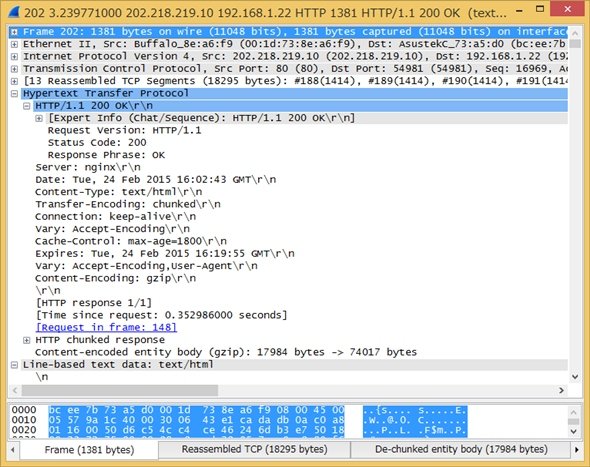Click the horizontal scrollbar right arrow
The height and width of the screenshot is (467, 590).
pos(561,391)
